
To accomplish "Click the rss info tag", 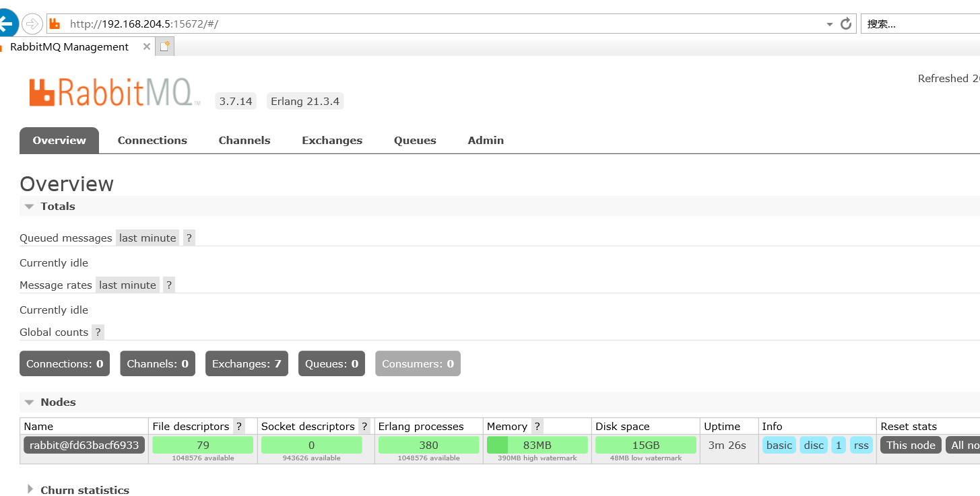I will click(x=861, y=445).
